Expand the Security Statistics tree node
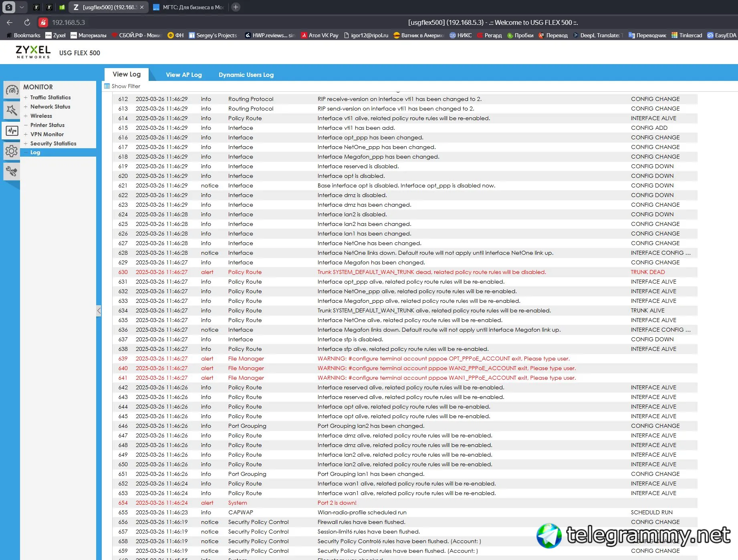Viewport: 738px width, 560px height. tap(26, 143)
